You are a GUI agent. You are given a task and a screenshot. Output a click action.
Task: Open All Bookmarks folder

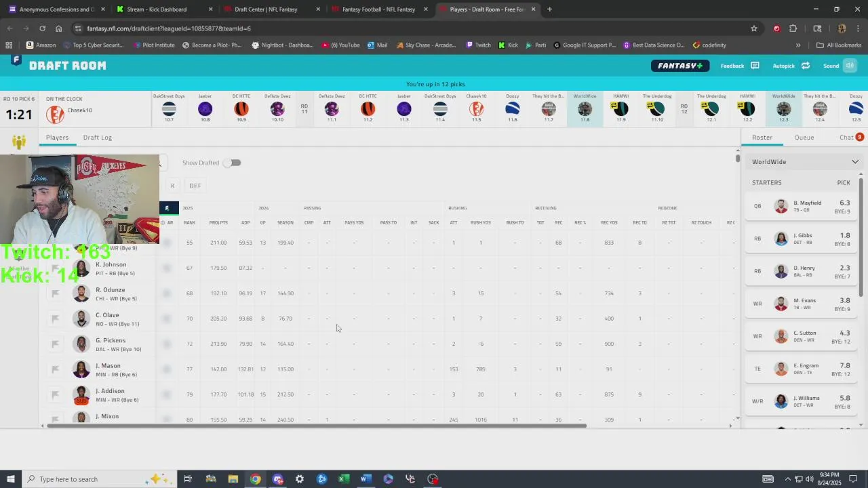[x=839, y=45]
